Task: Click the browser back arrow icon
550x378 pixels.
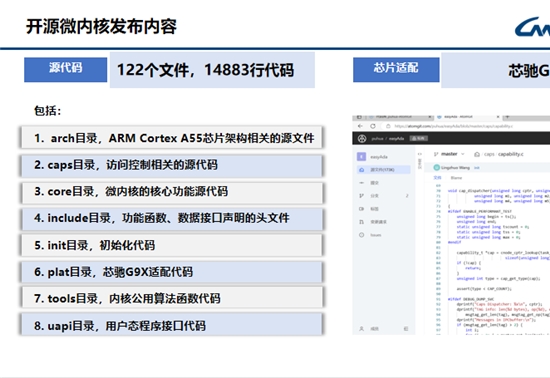Action: (360, 126)
